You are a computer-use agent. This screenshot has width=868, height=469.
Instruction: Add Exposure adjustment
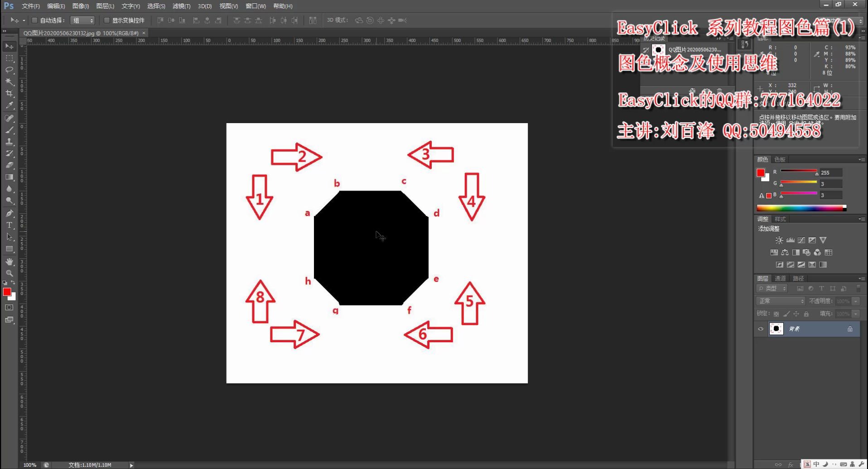[x=812, y=240]
